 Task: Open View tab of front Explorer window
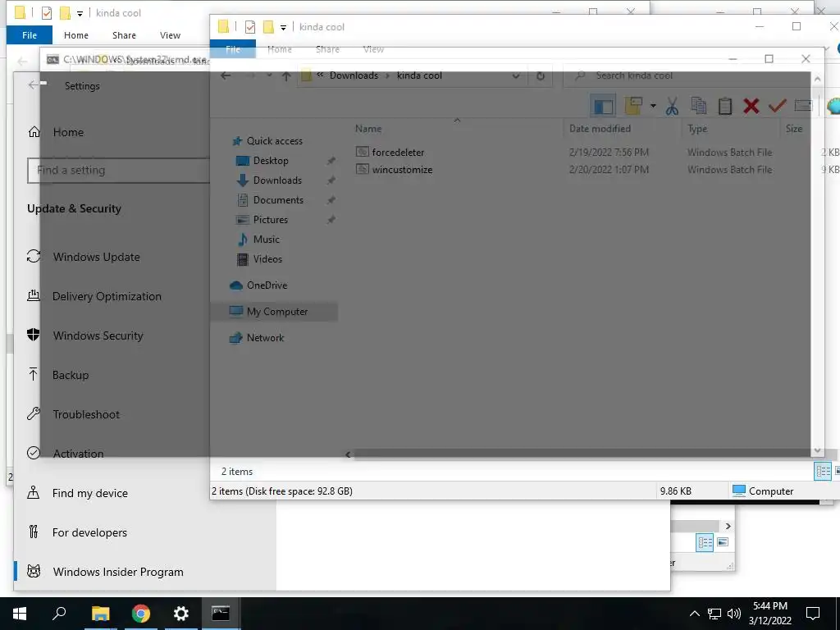(x=373, y=49)
